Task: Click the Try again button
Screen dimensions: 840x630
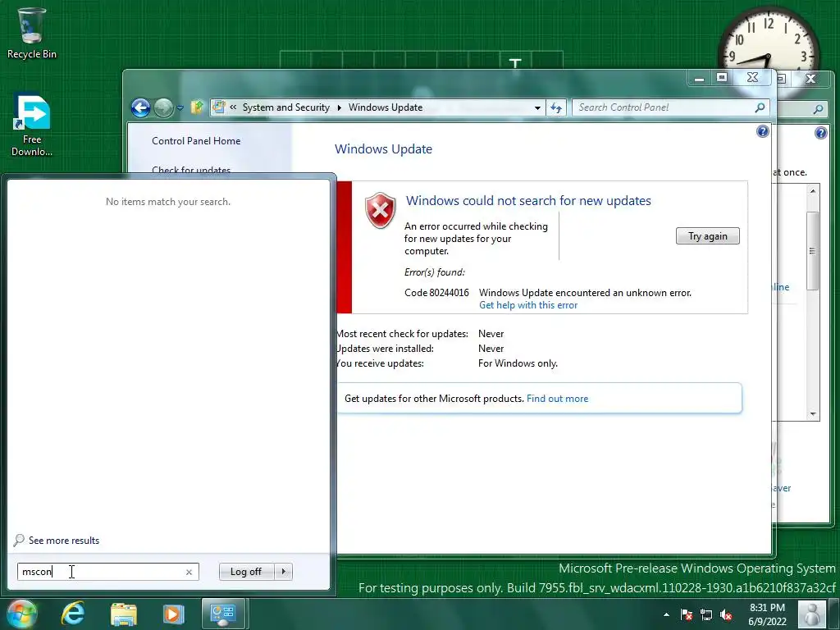Action: click(x=707, y=236)
